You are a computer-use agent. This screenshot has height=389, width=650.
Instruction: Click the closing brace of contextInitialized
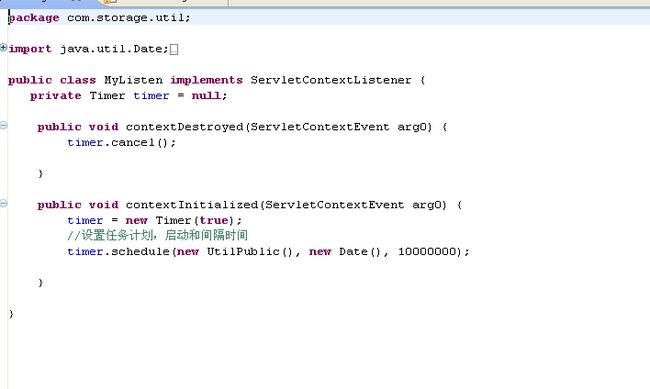41,283
